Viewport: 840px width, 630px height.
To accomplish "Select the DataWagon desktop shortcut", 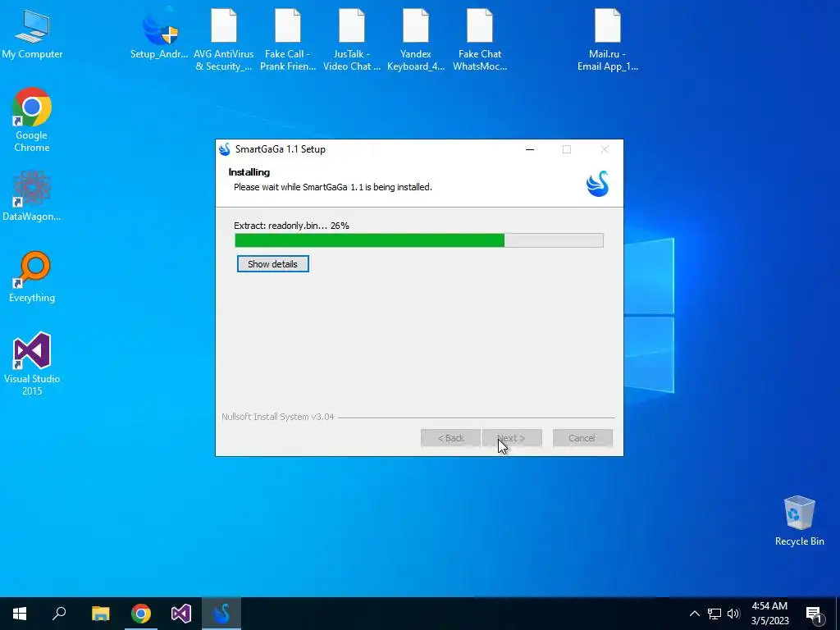I will tap(32, 195).
